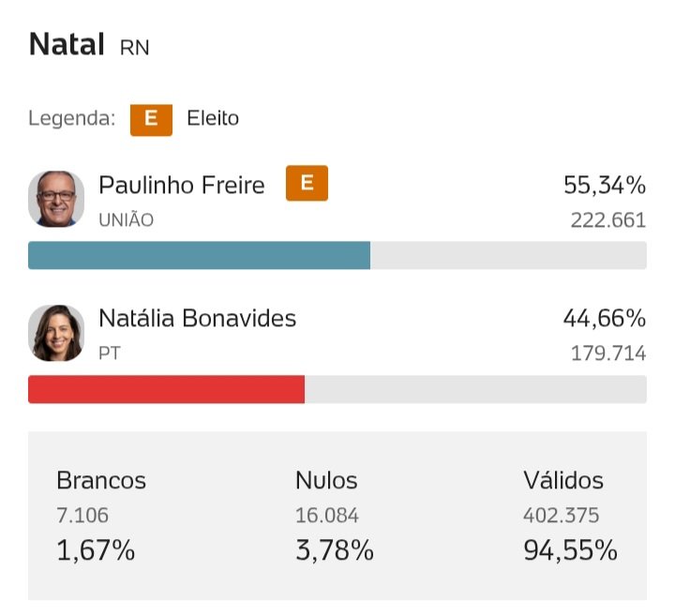Click the UNIÃO party label
The width and height of the screenshot is (675, 616).
click(126, 220)
